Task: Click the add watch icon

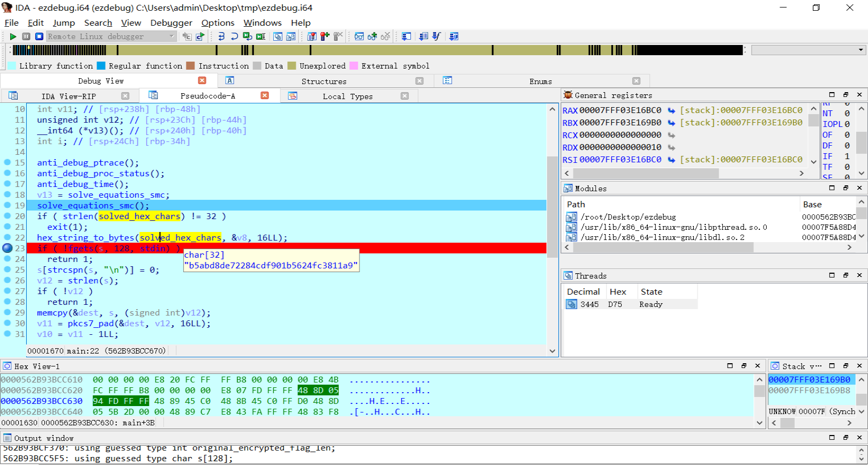Action: click(x=372, y=36)
